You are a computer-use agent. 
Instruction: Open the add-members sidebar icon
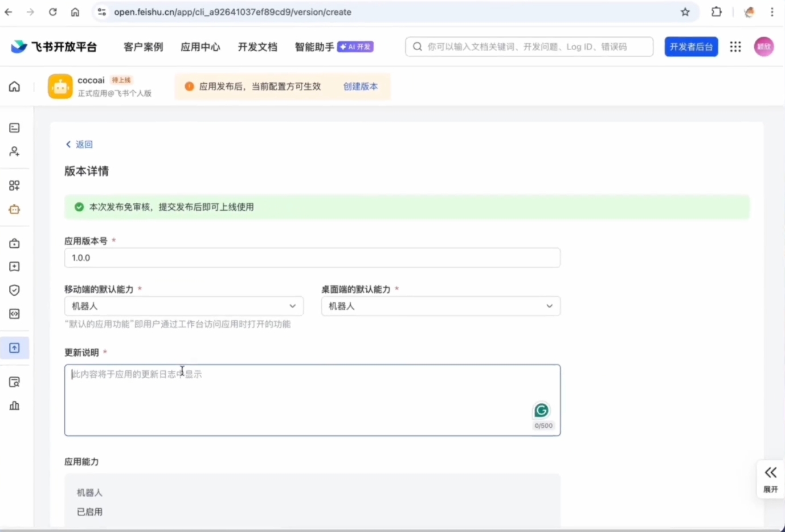pyautogui.click(x=14, y=152)
